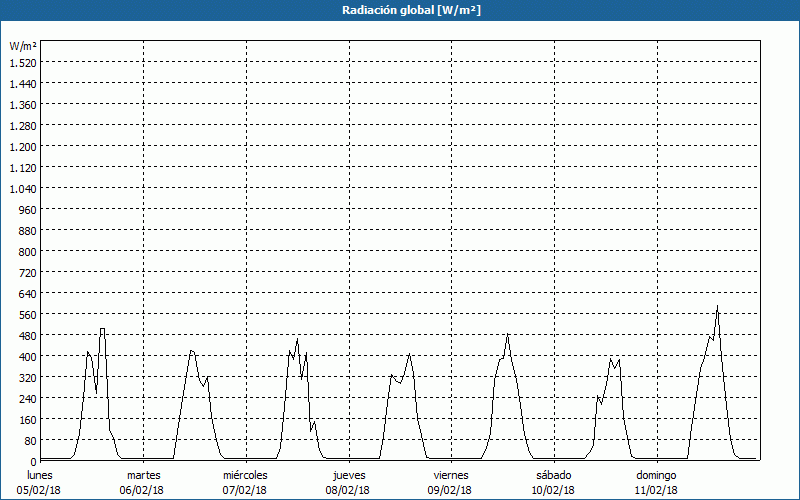
Task: Click the 1.040 y-axis tick label
Action: 22,188
